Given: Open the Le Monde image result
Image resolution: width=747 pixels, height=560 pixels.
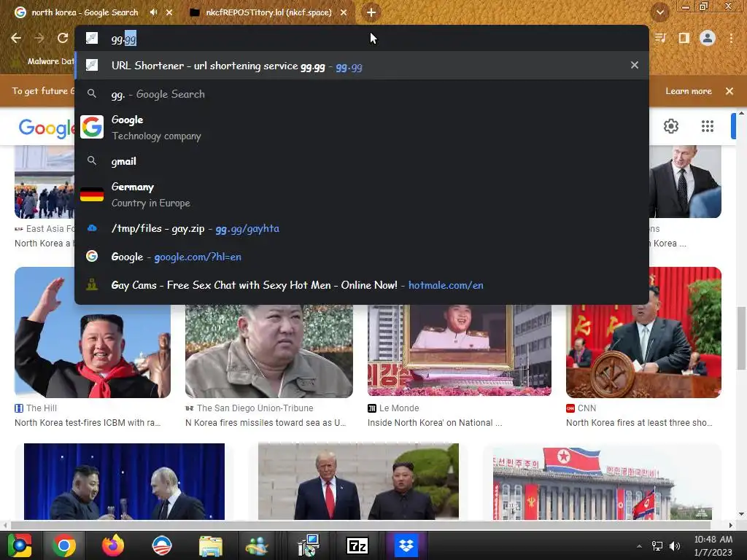Looking at the screenshot, I should click(x=460, y=351).
